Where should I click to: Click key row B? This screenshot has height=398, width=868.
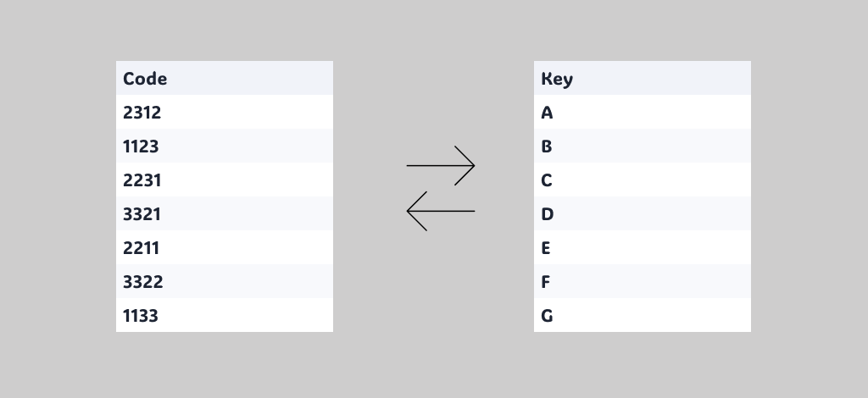pos(643,146)
